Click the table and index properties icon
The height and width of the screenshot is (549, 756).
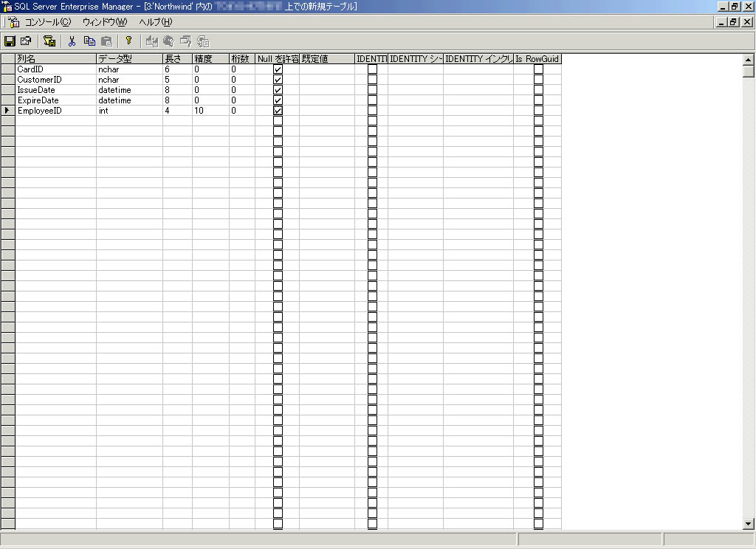point(152,41)
